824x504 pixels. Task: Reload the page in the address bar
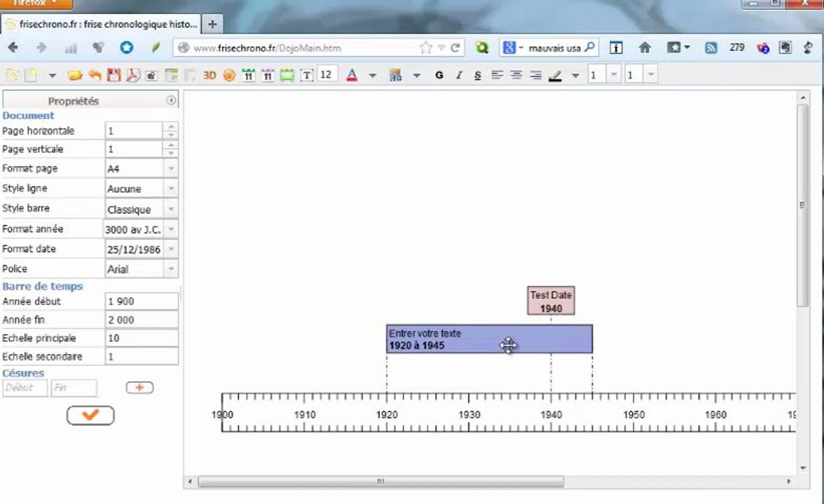(455, 48)
